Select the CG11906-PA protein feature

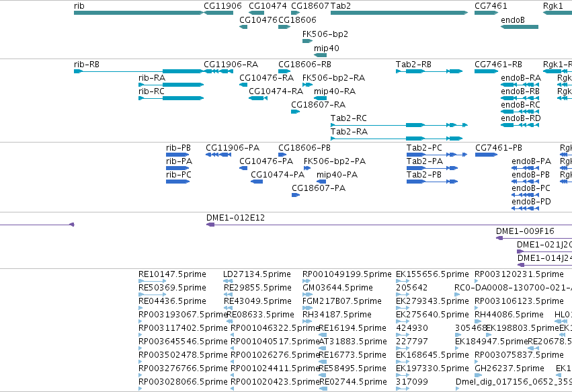pos(218,155)
